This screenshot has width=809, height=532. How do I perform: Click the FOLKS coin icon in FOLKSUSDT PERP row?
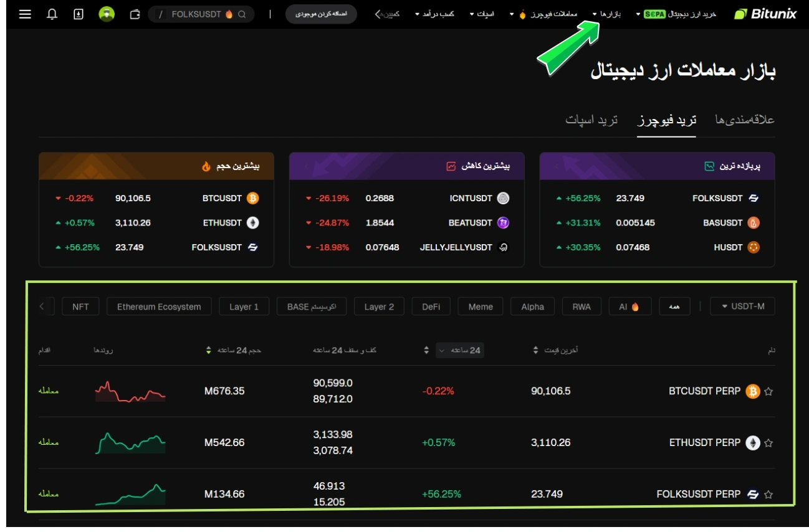coord(753,495)
